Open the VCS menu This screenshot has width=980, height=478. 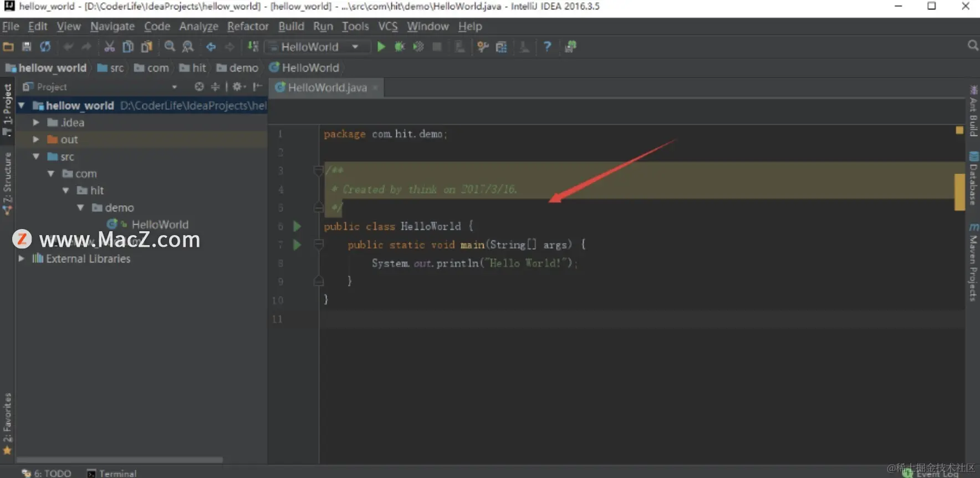click(388, 26)
